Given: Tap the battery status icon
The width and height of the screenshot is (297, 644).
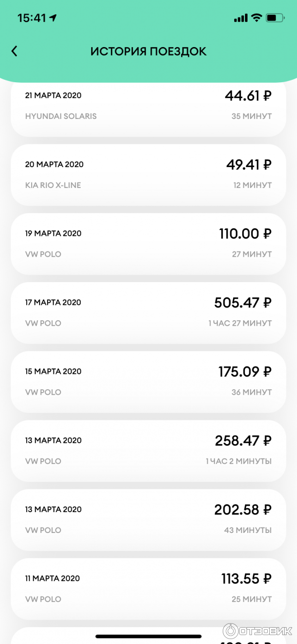Looking at the screenshot, I should (275, 18).
